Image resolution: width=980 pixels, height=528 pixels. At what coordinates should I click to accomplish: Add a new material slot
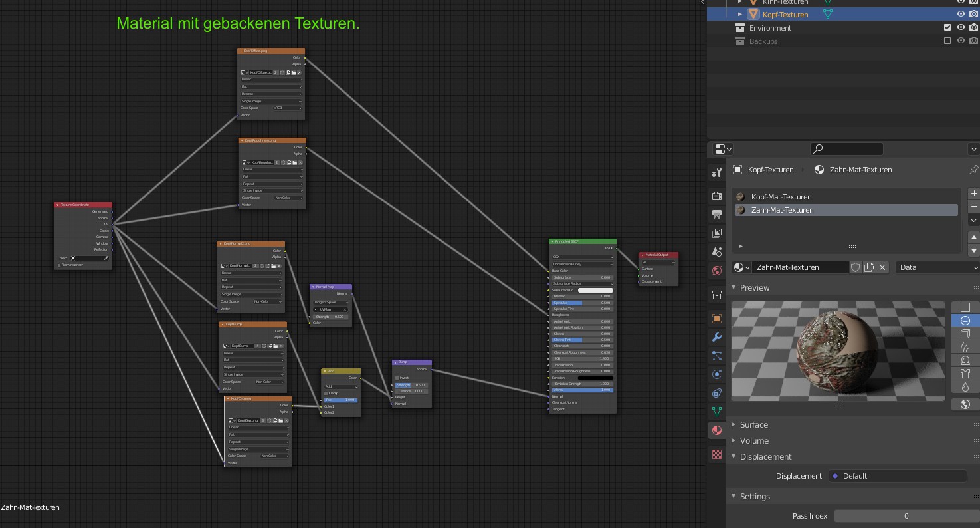pyautogui.click(x=974, y=194)
